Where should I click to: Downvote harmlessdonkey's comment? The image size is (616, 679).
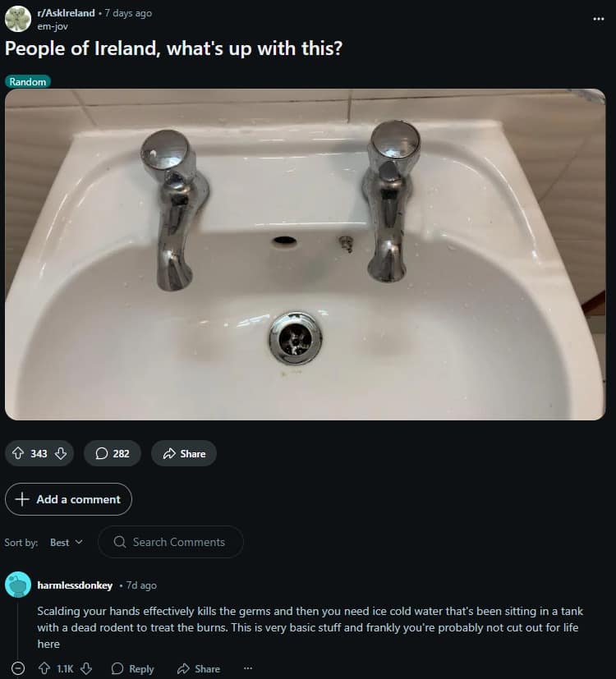tap(86, 668)
